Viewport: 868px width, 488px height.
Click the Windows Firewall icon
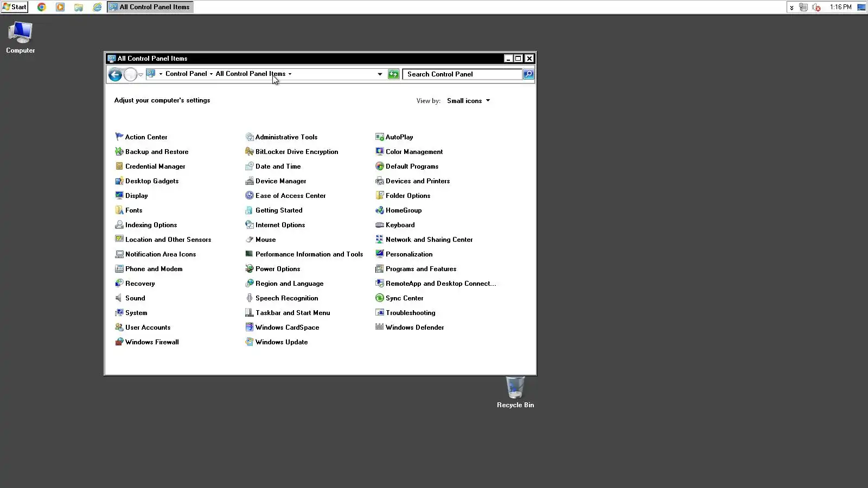[119, 342]
